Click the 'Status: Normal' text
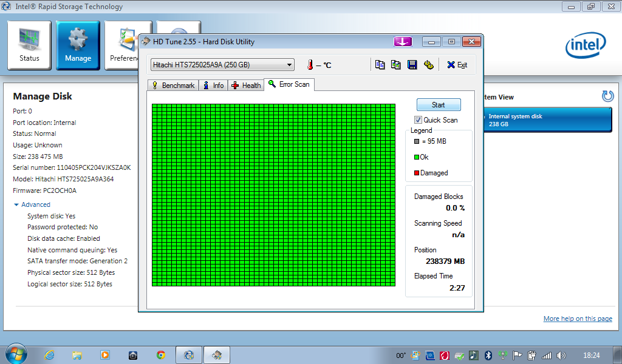Viewport: 622px width, 364px height. pyautogui.click(x=35, y=133)
